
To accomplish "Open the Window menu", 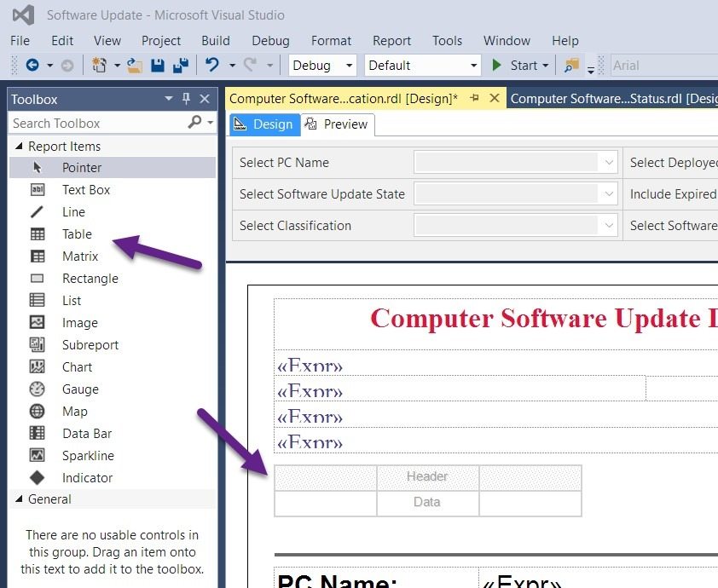I will (x=507, y=41).
